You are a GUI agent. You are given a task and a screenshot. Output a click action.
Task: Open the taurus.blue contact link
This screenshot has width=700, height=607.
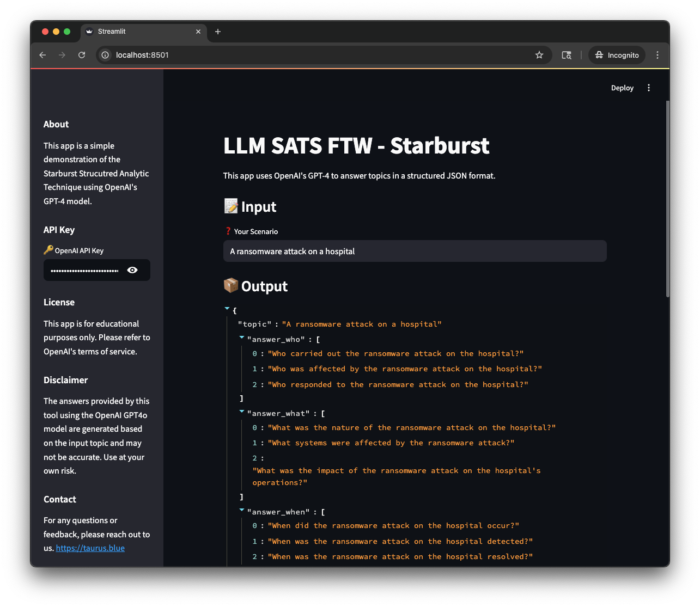coord(90,548)
